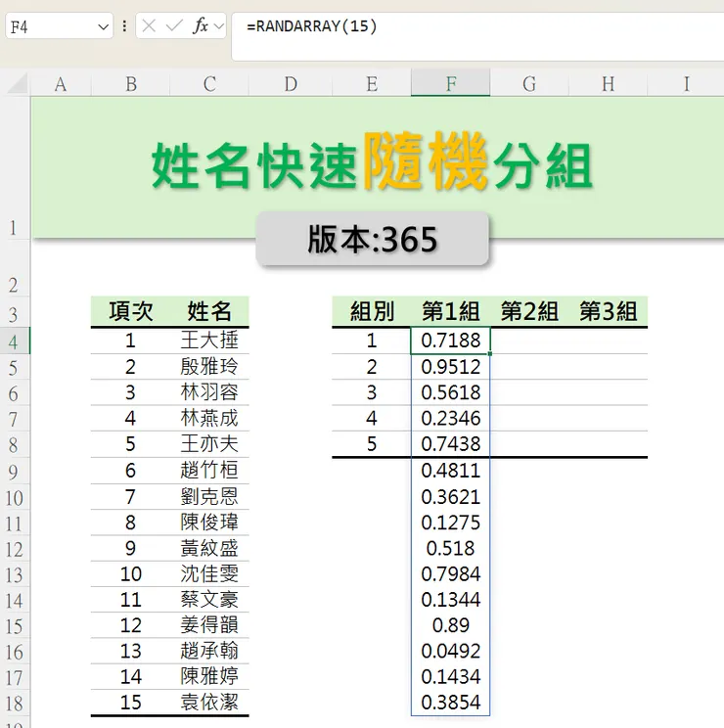
Task: Click the cell with value 0.9512
Action: [451, 367]
